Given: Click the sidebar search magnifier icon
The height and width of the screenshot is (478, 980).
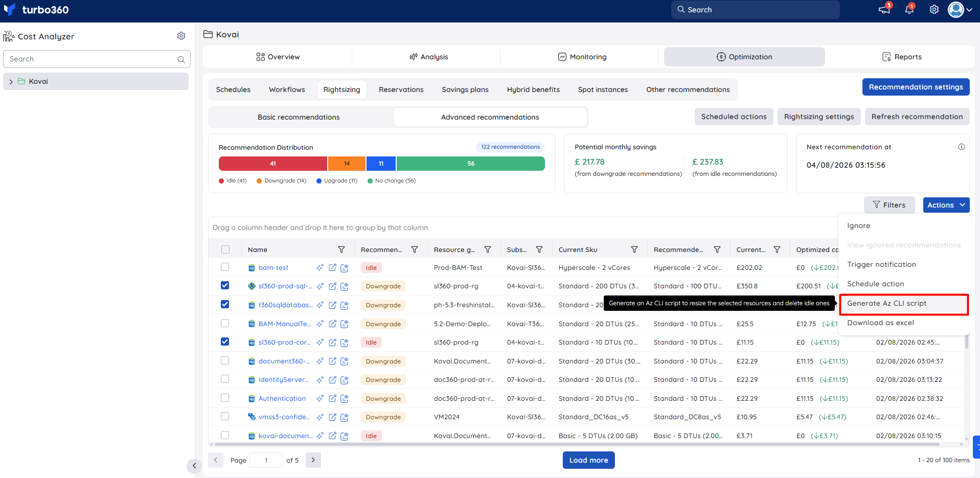Looking at the screenshot, I should tap(181, 59).
